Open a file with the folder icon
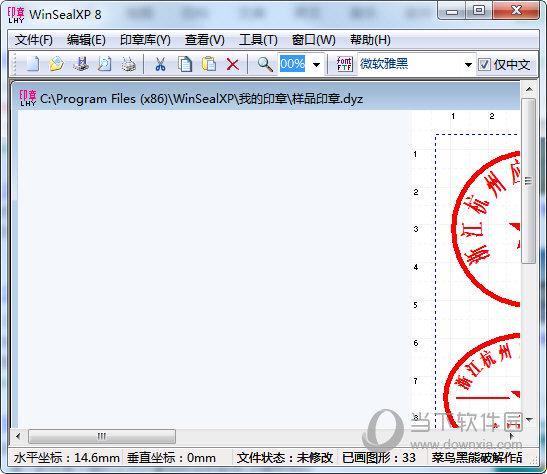 click(56, 64)
